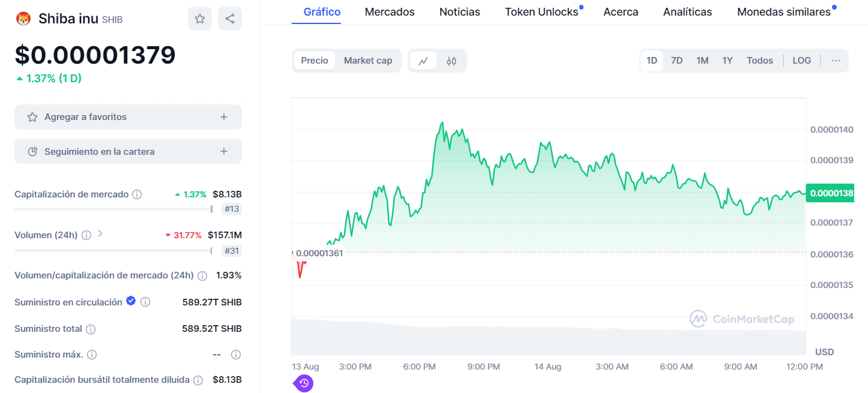
Task: Set chart range to 1D
Action: (x=652, y=61)
